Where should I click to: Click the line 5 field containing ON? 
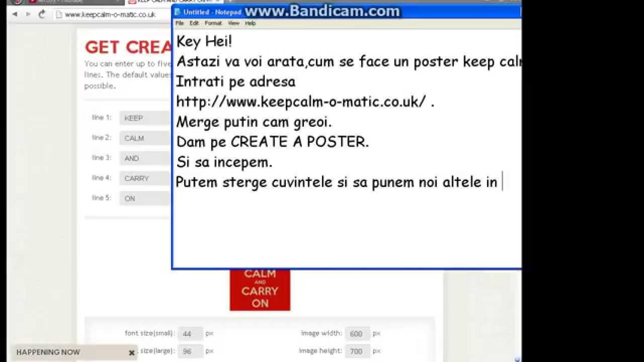pos(145,199)
